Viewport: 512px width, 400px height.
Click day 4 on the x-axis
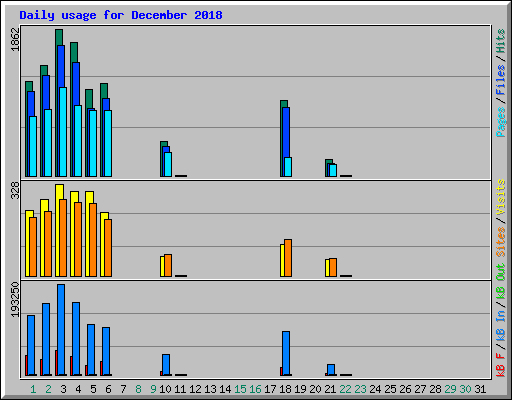(78, 389)
